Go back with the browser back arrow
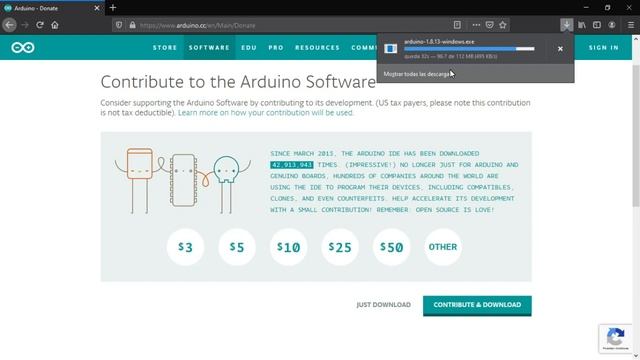The width and height of the screenshot is (640, 360). point(9,25)
